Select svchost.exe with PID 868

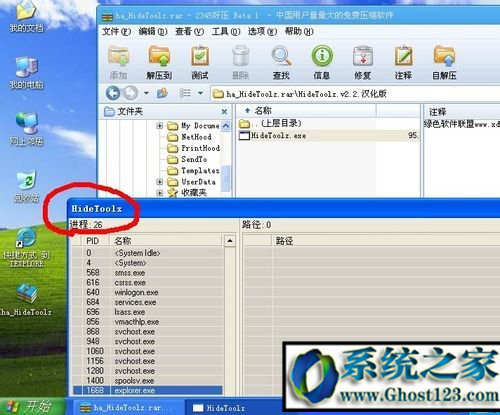tap(148, 332)
